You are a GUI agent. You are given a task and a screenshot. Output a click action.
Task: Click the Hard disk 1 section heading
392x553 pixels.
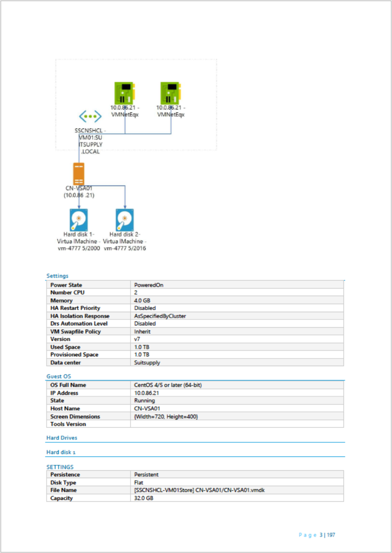click(60, 452)
